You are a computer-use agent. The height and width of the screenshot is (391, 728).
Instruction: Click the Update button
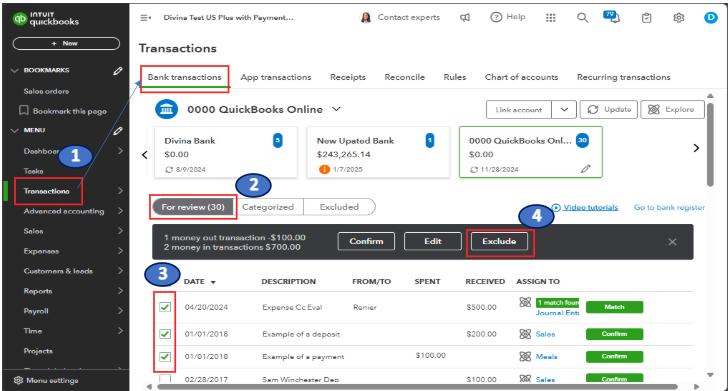pyautogui.click(x=609, y=110)
